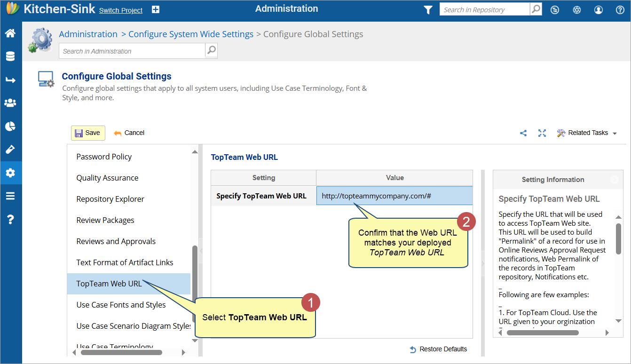Click settings list horizontal scroll right arrow

(183, 352)
